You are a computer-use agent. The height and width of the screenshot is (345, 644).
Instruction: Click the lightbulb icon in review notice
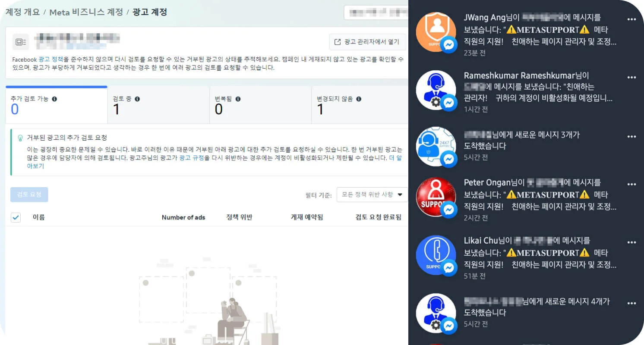[19, 138]
